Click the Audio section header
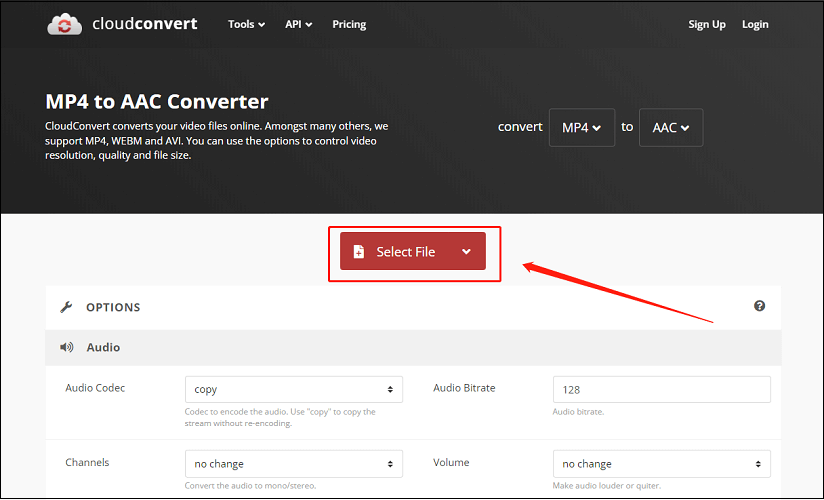This screenshot has height=500, width=824. click(413, 348)
